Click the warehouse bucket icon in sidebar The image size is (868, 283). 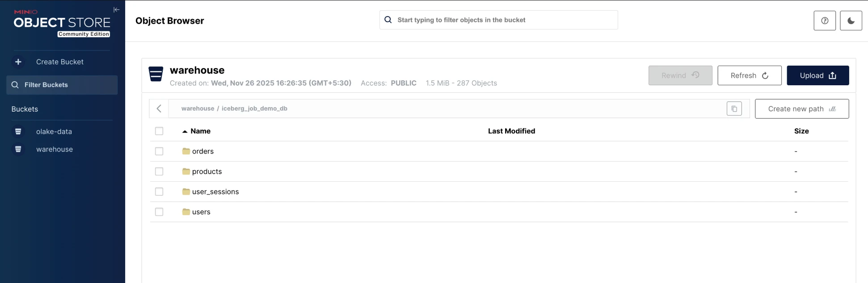coord(18,149)
